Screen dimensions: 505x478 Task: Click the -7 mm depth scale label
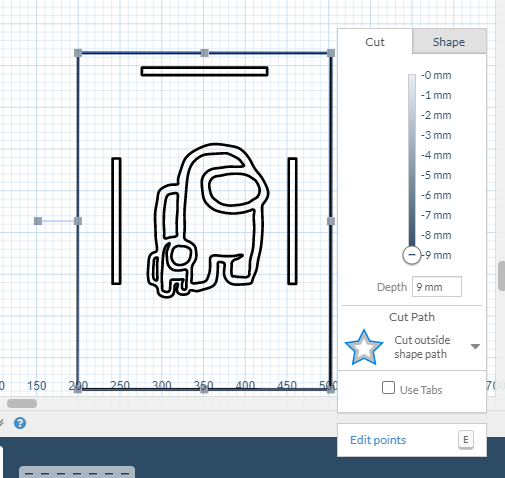click(x=436, y=215)
